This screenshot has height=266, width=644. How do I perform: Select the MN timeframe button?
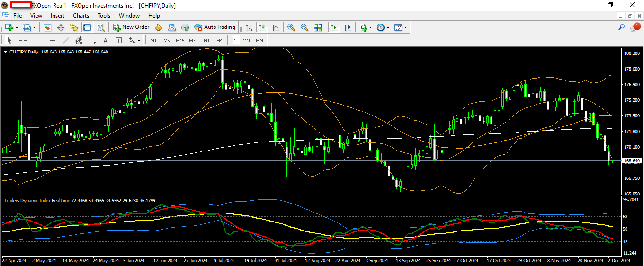click(259, 40)
